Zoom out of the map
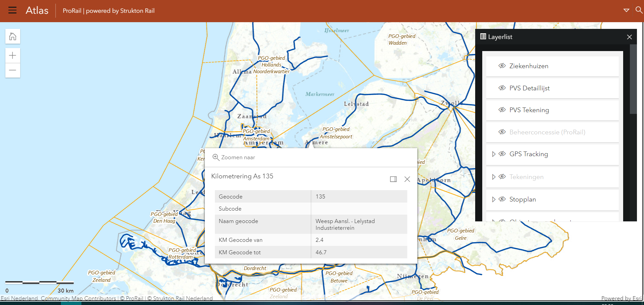This screenshot has width=644, height=305. 13,70
